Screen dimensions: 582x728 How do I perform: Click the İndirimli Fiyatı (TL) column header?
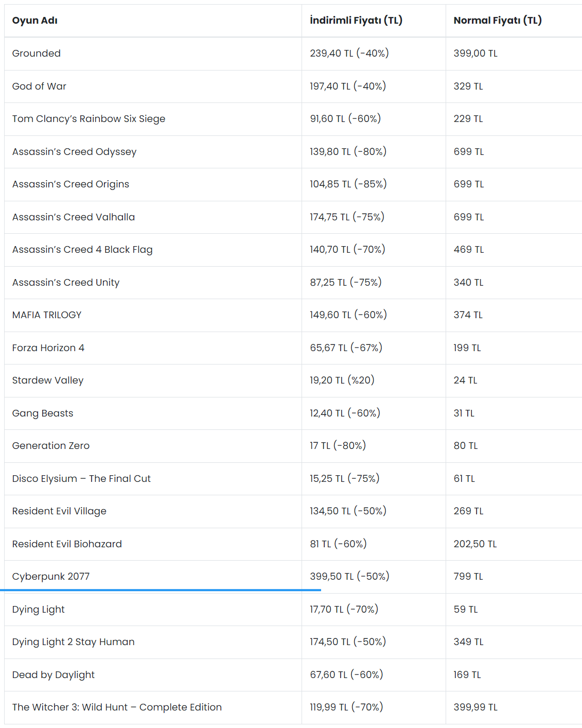click(x=356, y=21)
